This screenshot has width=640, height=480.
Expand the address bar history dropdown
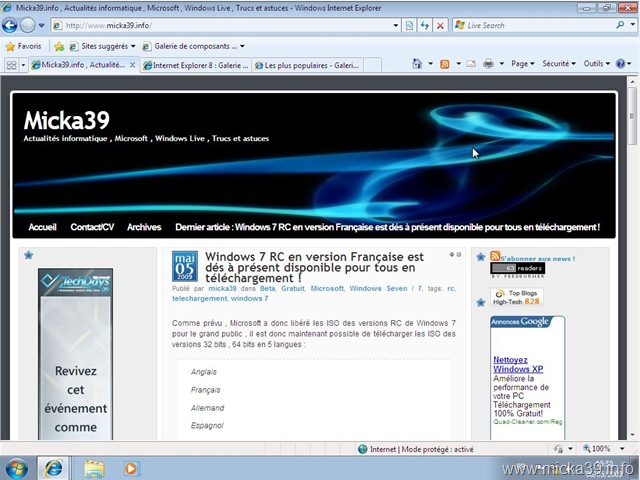click(x=396, y=25)
